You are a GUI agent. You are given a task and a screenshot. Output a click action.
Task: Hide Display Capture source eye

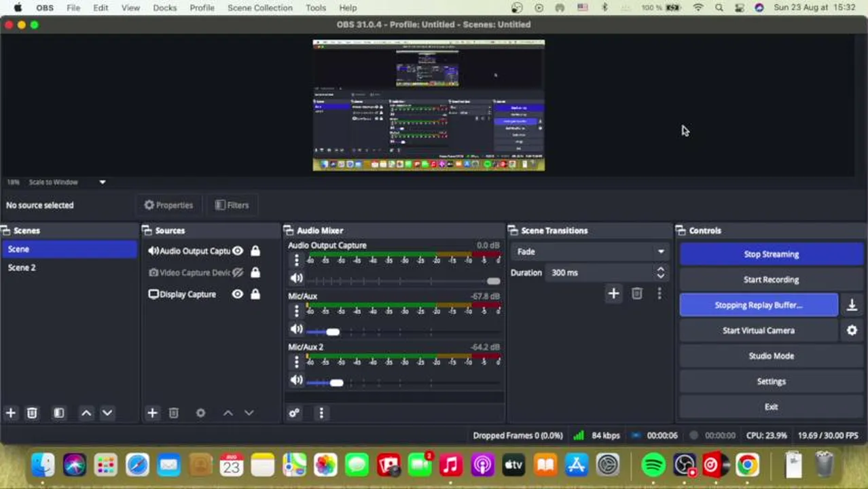click(238, 294)
